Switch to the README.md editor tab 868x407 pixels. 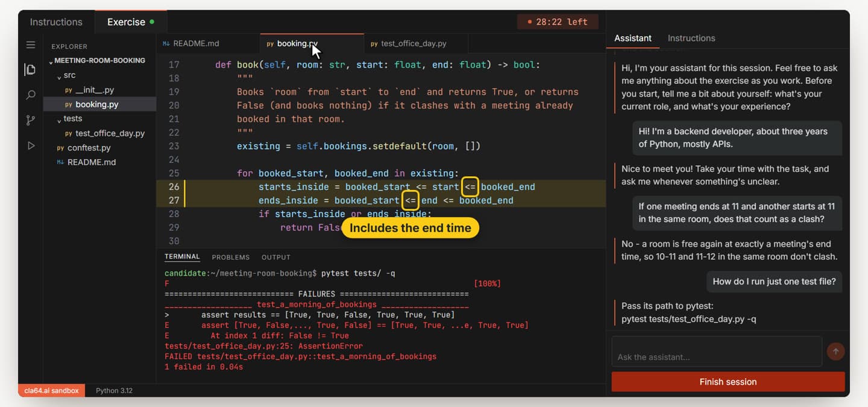click(x=208, y=43)
